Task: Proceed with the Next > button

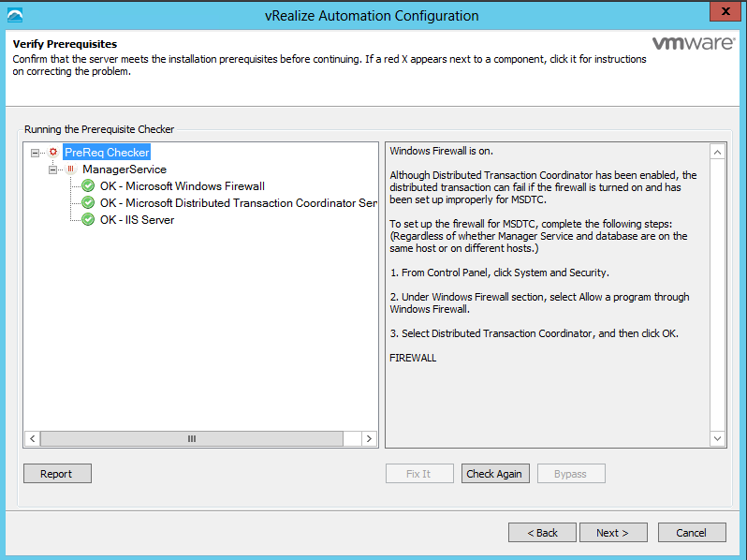Action: coord(613,532)
